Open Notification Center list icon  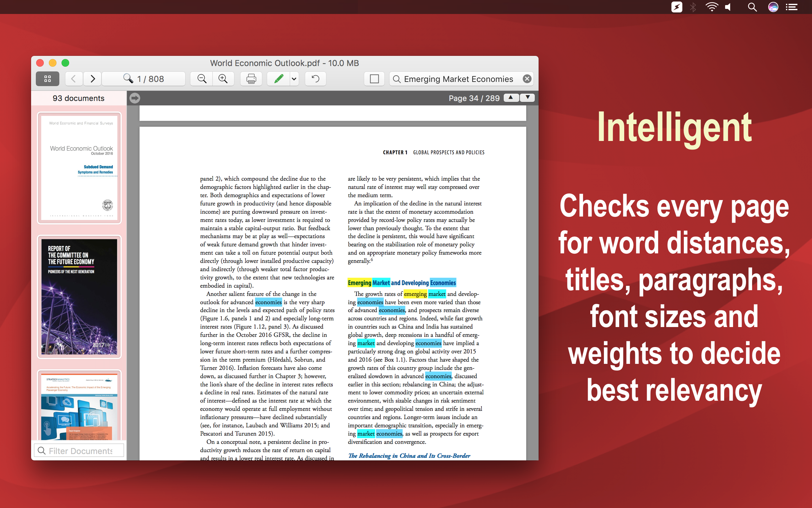click(792, 7)
